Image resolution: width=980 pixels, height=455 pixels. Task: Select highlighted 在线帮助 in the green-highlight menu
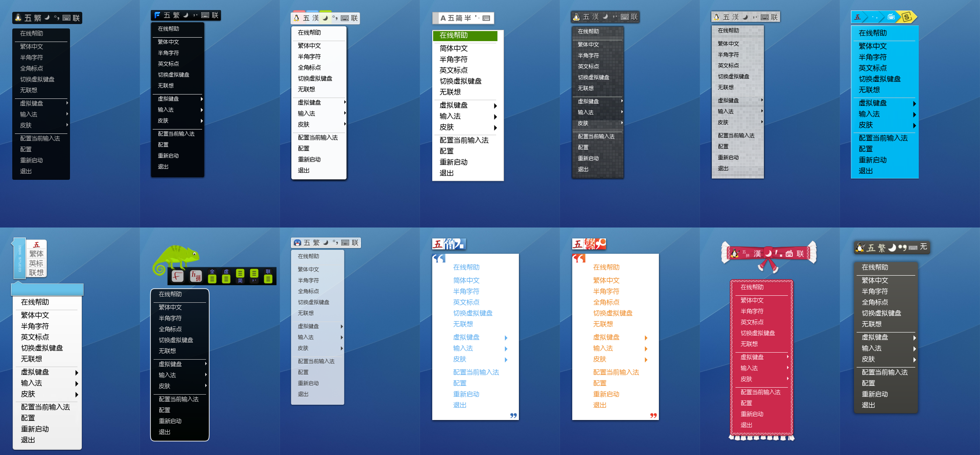[465, 35]
